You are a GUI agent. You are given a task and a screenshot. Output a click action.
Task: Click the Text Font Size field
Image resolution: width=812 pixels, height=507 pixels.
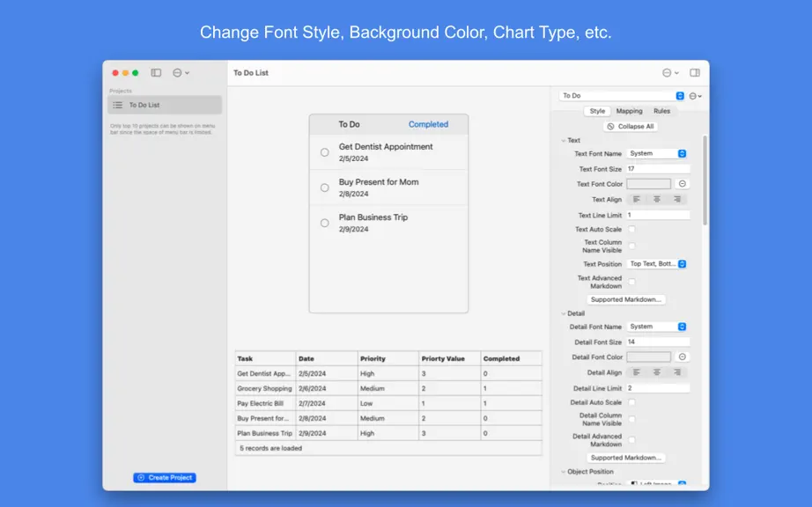click(x=658, y=169)
